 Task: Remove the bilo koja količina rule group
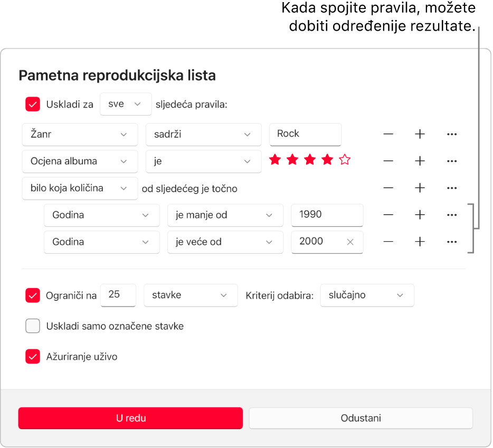388,188
